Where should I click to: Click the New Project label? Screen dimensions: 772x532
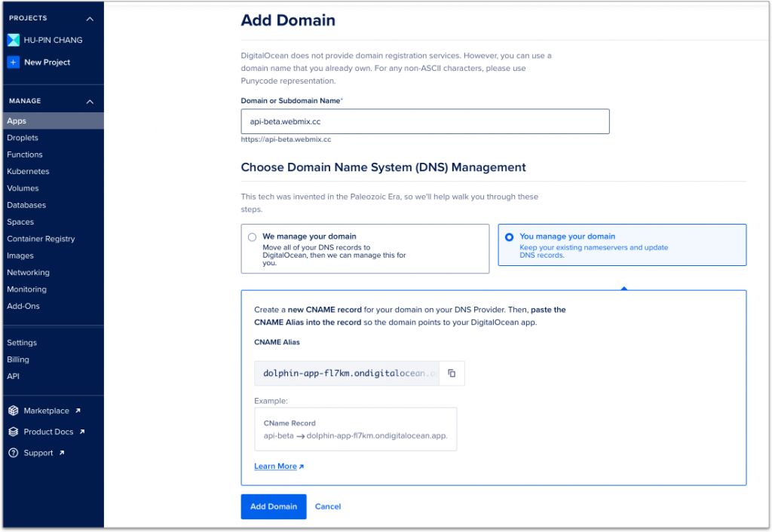point(47,62)
